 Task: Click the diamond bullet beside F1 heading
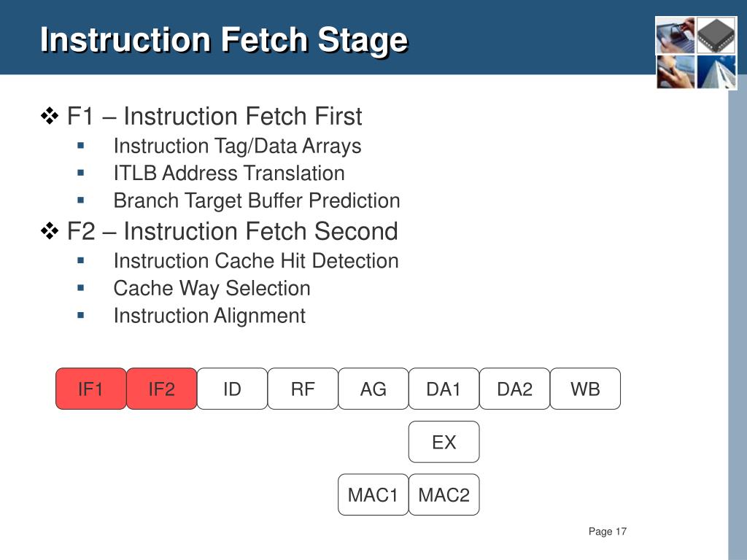[x=50, y=116]
